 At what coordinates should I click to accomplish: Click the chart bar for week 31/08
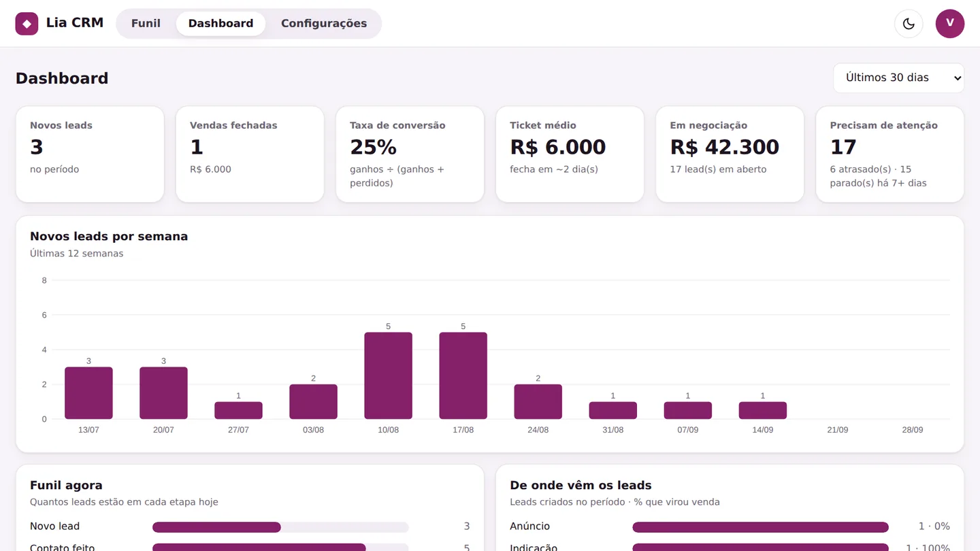tap(612, 410)
